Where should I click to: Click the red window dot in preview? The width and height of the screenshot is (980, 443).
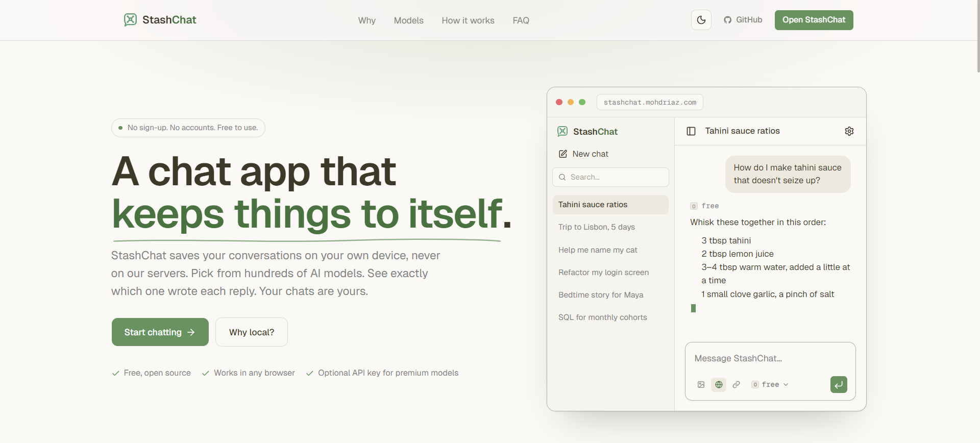[x=559, y=102]
